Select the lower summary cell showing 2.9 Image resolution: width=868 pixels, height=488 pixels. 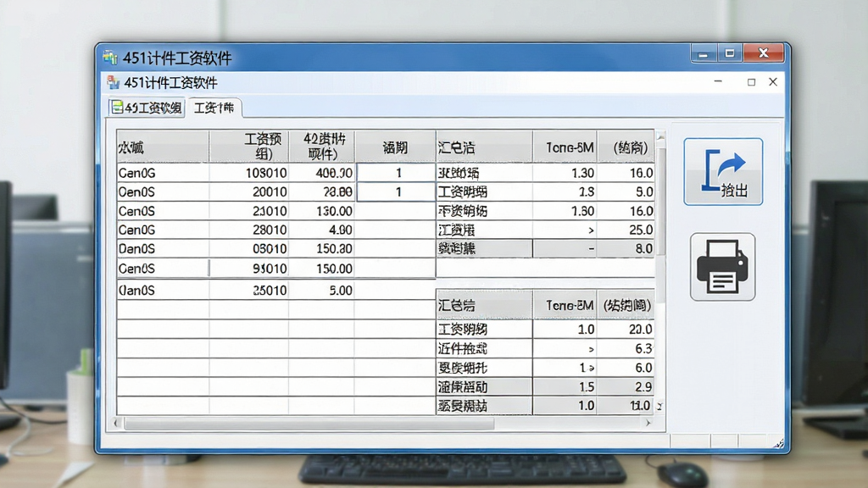pos(626,386)
